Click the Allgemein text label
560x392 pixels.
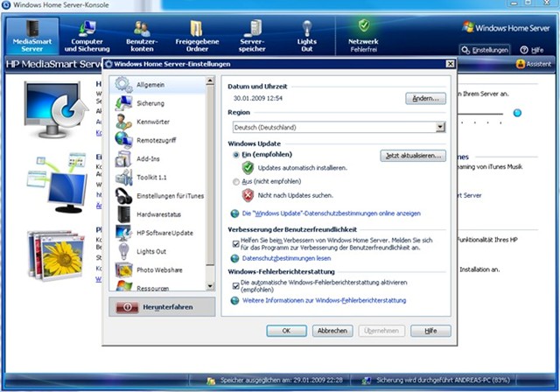(x=150, y=85)
